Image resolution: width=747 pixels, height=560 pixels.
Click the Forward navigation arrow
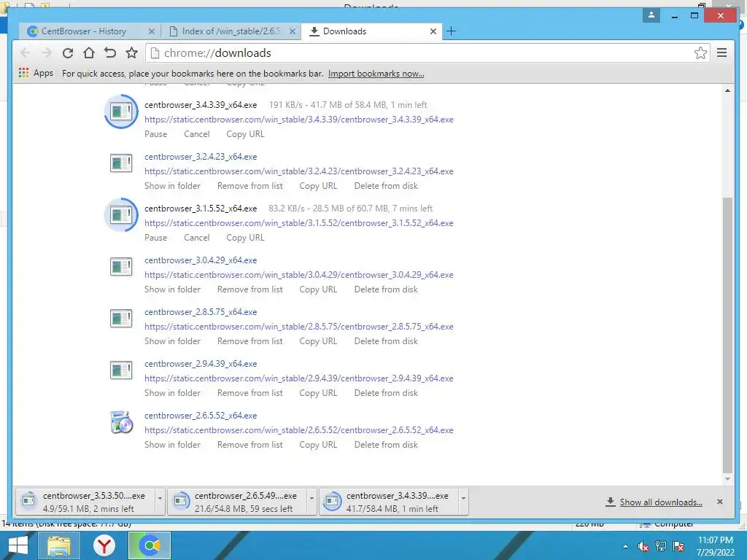tap(46, 52)
